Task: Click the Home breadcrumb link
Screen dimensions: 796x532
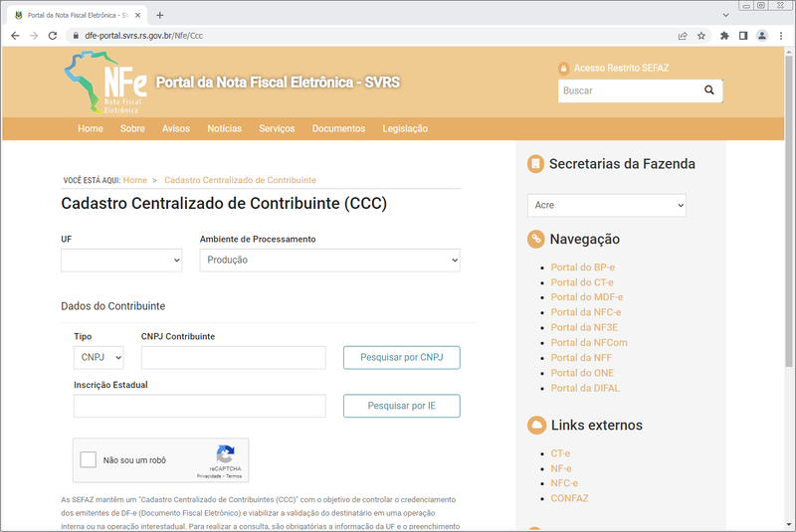Action: [135, 180]
